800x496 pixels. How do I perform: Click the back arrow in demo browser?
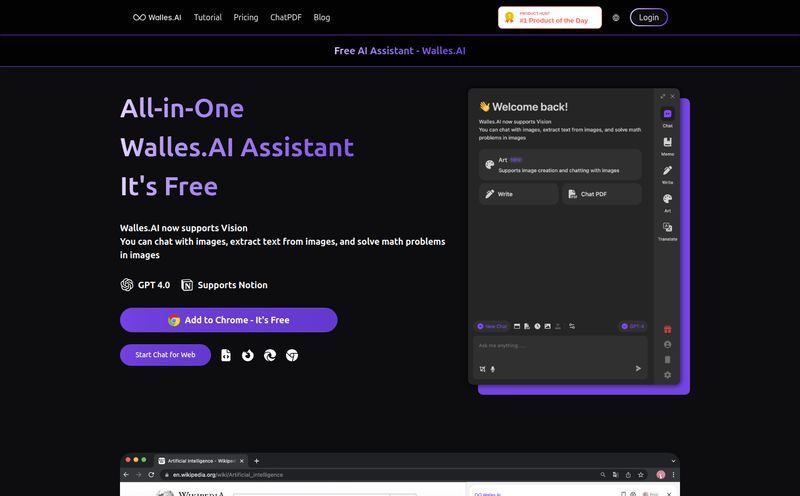126,475
